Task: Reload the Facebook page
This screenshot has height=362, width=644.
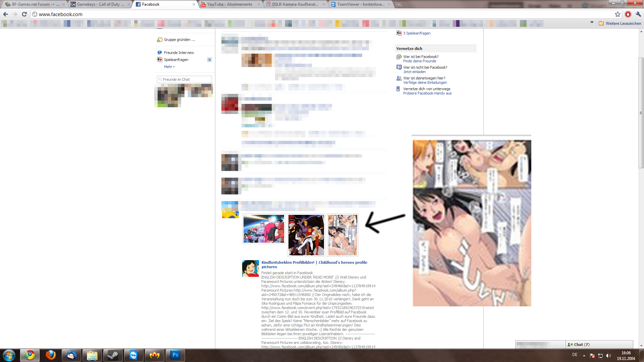Action: [x=24, y=14]
